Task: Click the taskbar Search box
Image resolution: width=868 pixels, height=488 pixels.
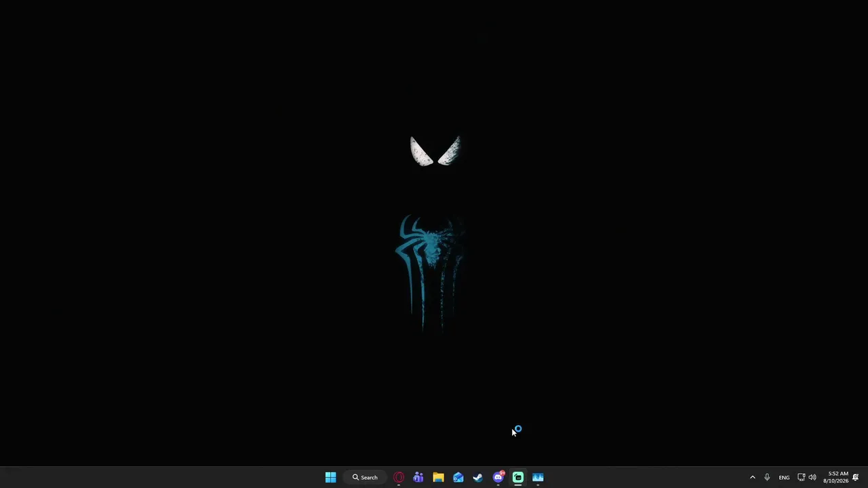Action: pos(365,477)
